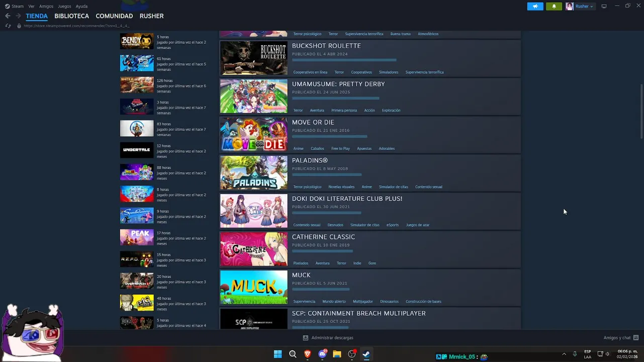Open the Ver menu

31,6
